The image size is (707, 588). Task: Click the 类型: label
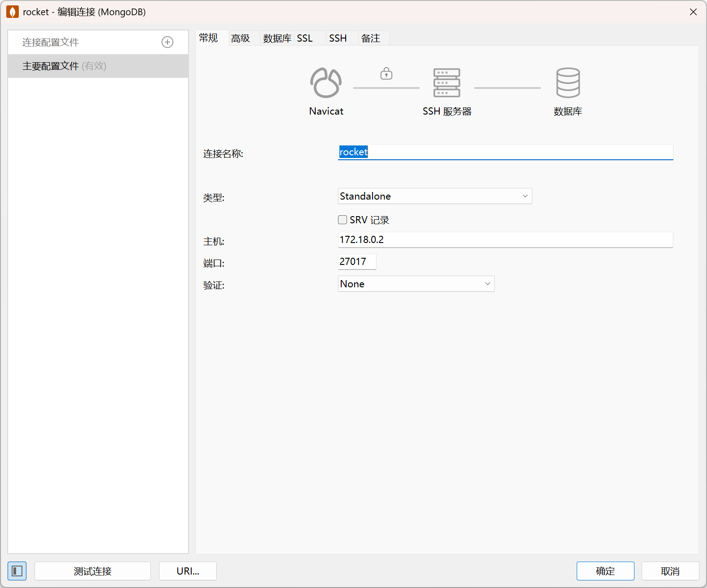click(x=214, y=197)
